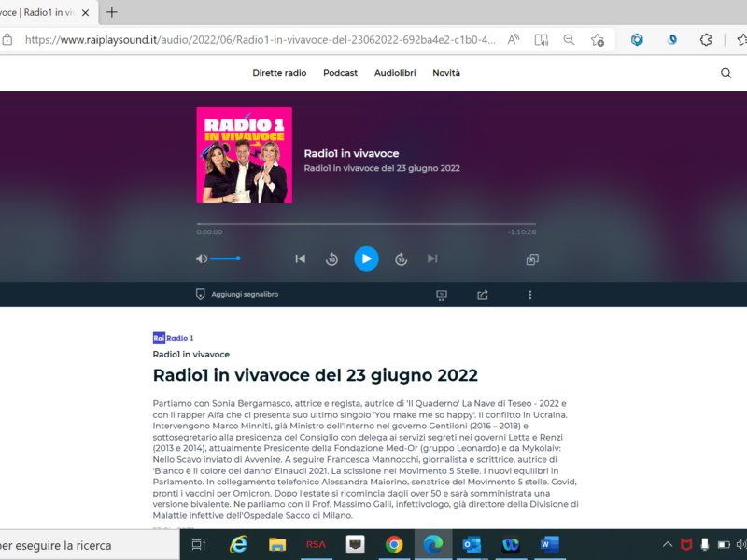Open the blue hexagon extension icon
The height and width of the screenshot is (560, 747).
[637, 40]
